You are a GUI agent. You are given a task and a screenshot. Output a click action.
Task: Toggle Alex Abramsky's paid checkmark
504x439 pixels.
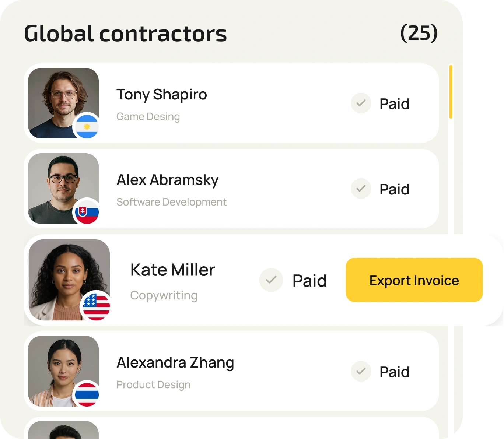(x=361, y=189)
